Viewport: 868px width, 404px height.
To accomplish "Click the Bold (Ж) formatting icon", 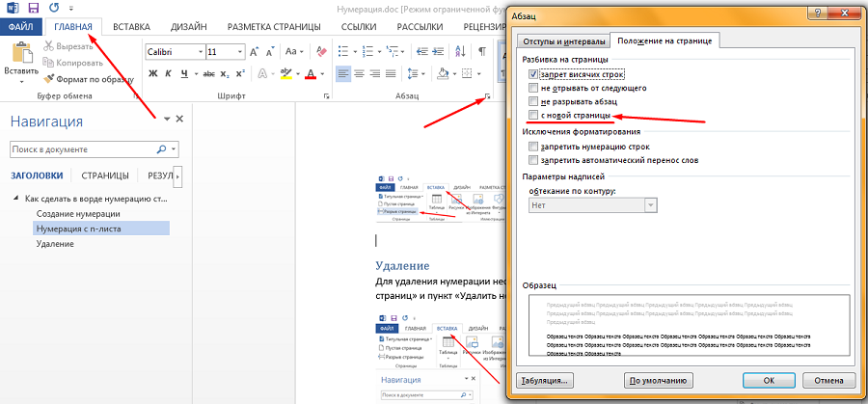I will 152,73.
